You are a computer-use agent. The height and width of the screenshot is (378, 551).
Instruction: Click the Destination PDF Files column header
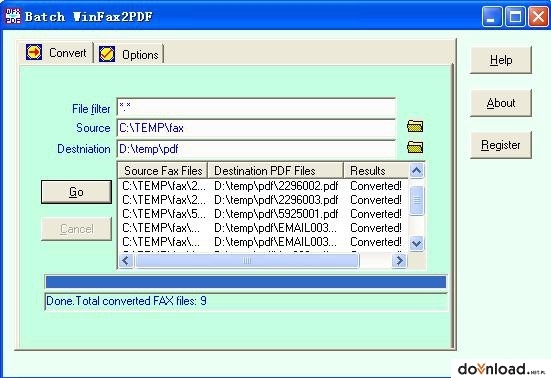click(276, 171)
